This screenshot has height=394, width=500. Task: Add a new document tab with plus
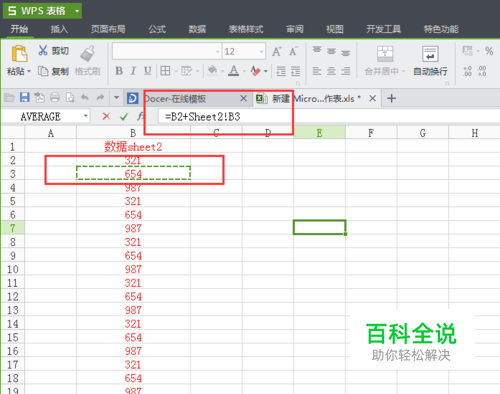(x=391, y=98)
